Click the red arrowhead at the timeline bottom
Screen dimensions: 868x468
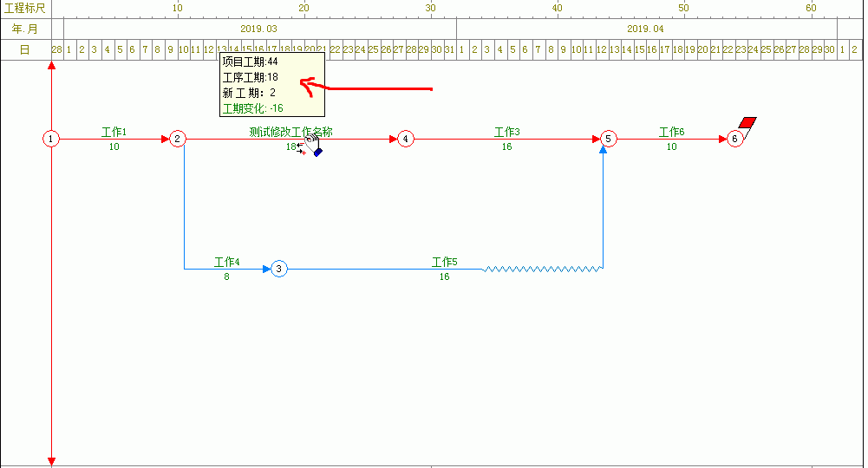point(51,461)
